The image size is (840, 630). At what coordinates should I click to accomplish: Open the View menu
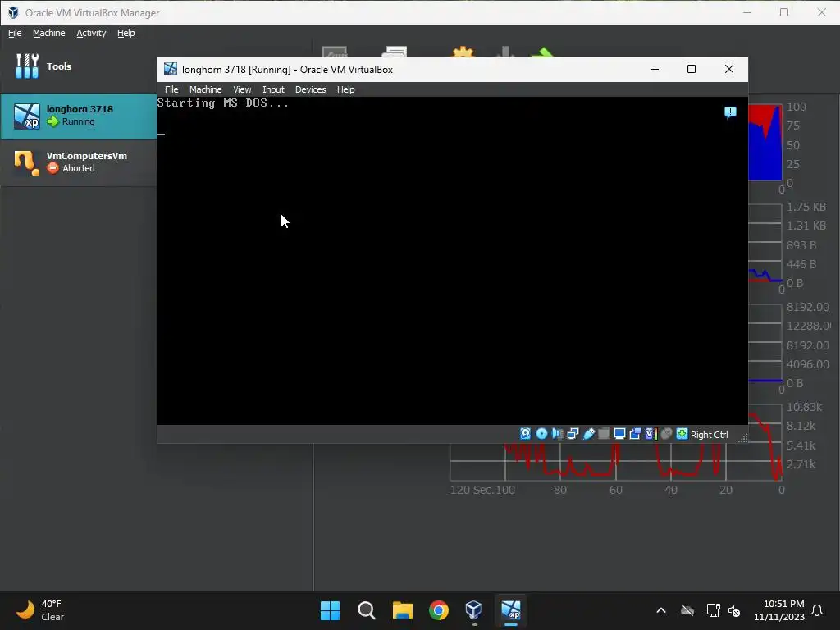[x=242, y=89]
